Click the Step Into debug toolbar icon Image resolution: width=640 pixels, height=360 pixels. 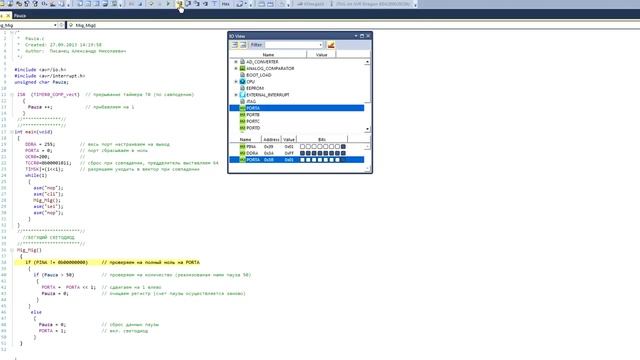(x=180, y=4)
